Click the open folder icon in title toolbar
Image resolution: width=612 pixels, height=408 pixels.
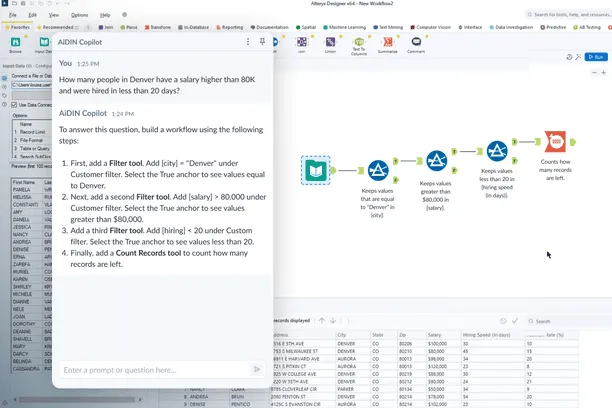click(14, 4)
